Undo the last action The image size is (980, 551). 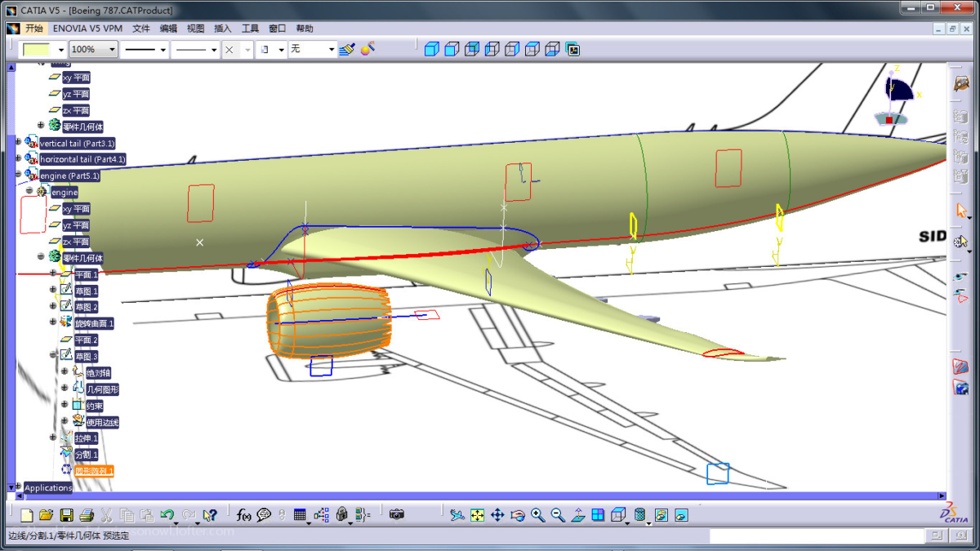(x=167, y=515)
